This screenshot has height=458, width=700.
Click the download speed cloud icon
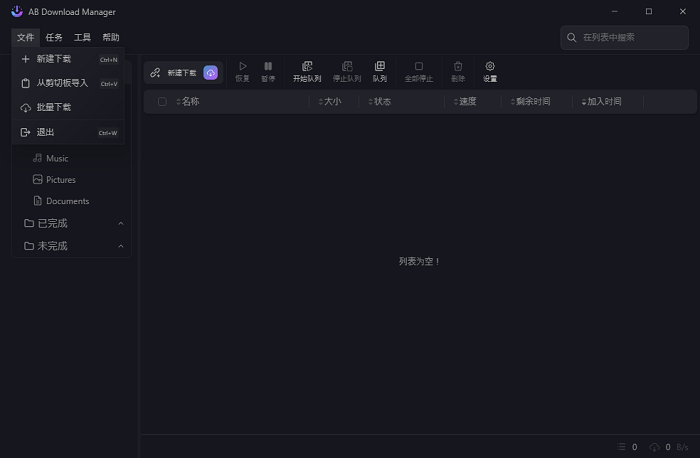[654, 447]
